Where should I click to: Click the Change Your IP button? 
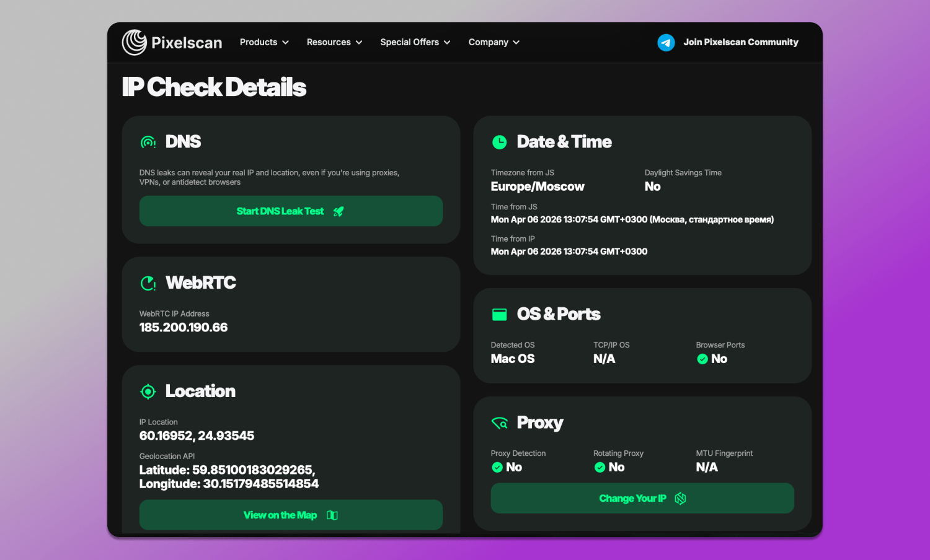(x=642, y=498)
